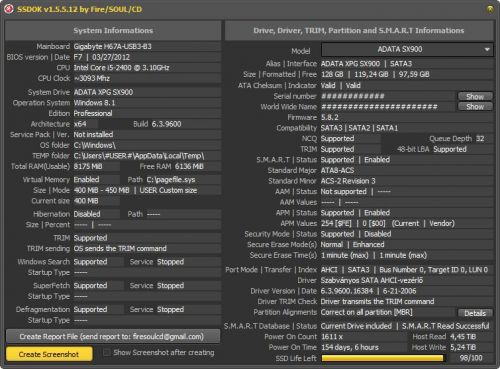Click Standard Minor value ACS-2 Revision 3
The image size is (500, 369).
(x=348, y=181)
